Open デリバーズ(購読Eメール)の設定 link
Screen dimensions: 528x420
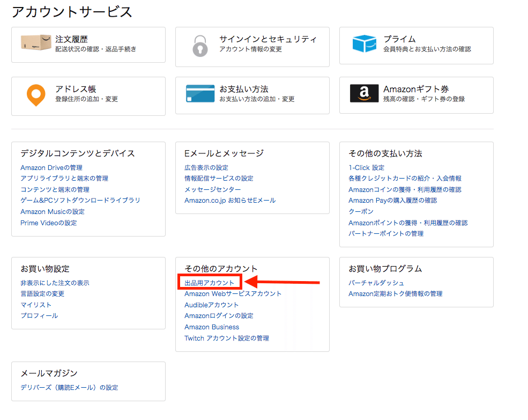[x=69, y=388]
